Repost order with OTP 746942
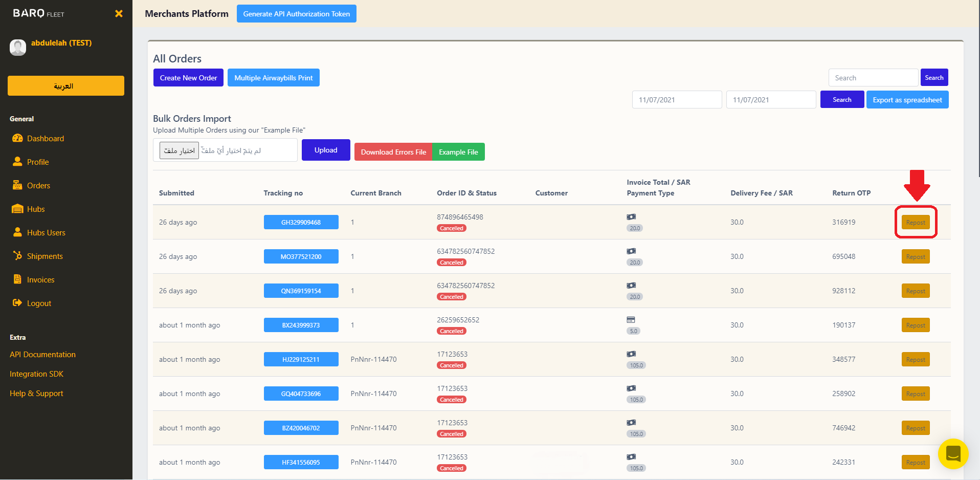This screenshot has width=980, height=480. click(916, 428)
